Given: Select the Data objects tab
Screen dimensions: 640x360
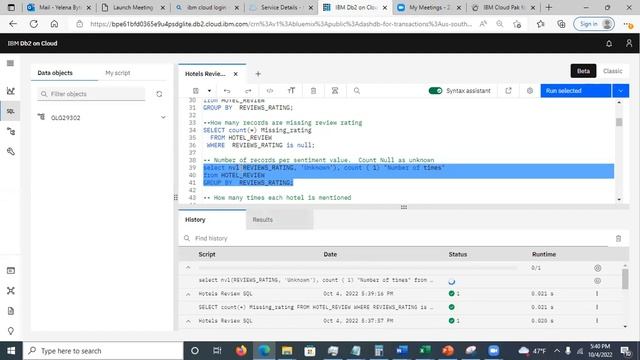Looking at the screenshot, I should [x=55, y=73].
